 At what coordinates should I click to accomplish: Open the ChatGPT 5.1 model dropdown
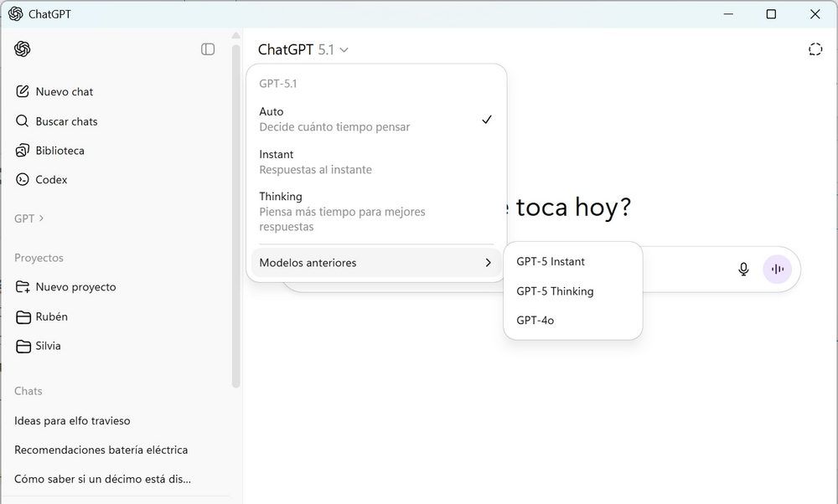point(303,49)
